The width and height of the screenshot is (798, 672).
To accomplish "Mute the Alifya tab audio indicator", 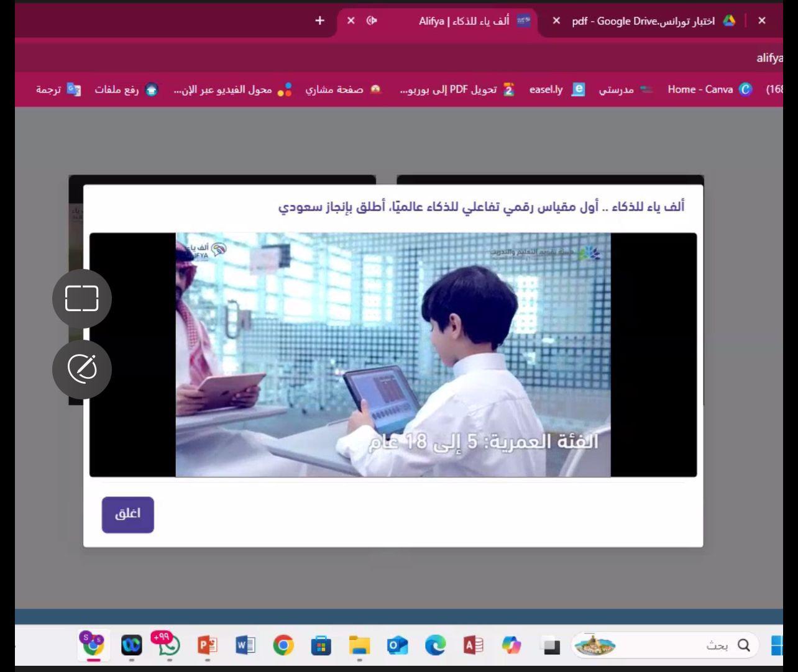I will [372, 20].
